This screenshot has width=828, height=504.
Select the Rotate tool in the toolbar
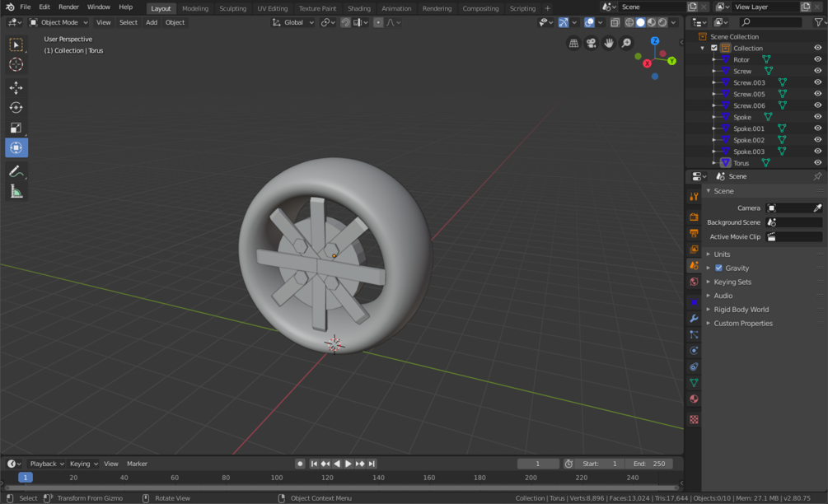16,107
